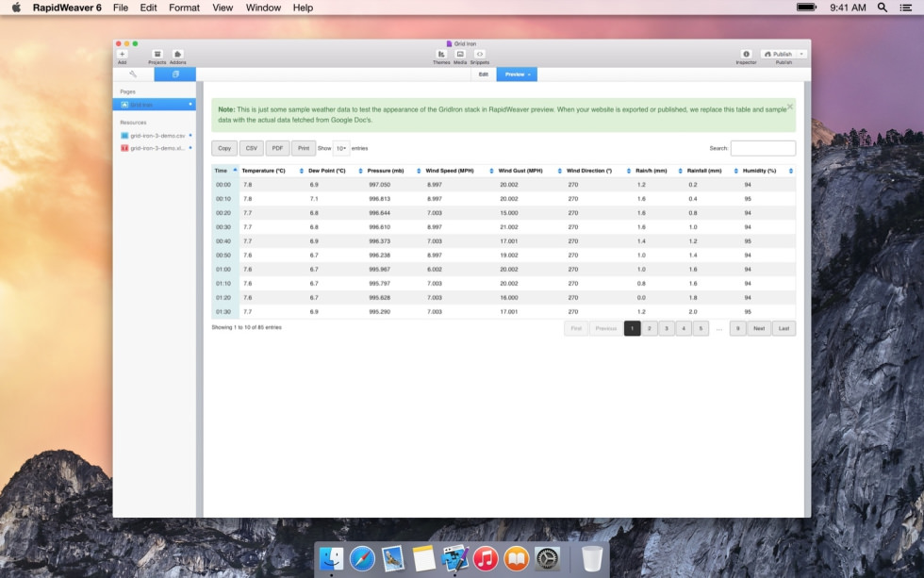Viewport: 924px width, 578px height.
Task: Click the Print button
Action: (304, 148)
